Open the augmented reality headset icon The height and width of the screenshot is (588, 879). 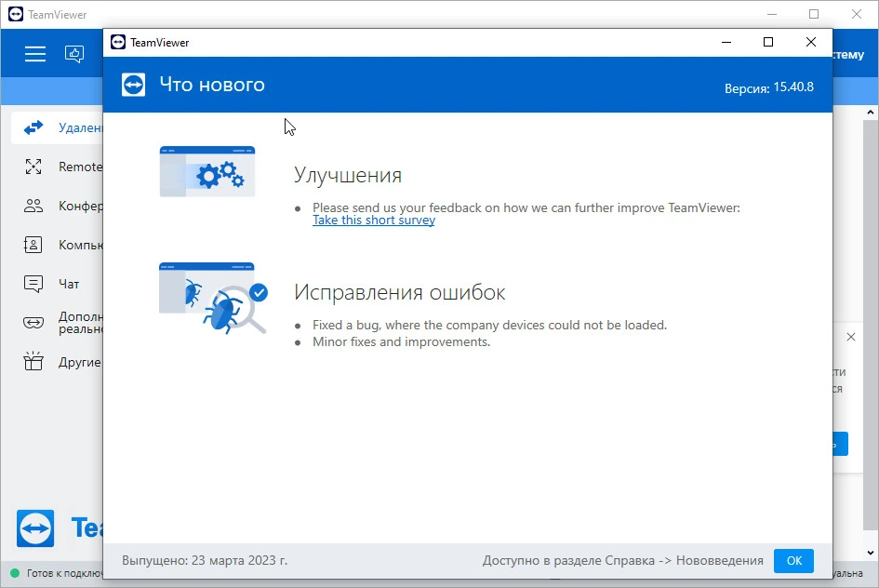[33, 323]
